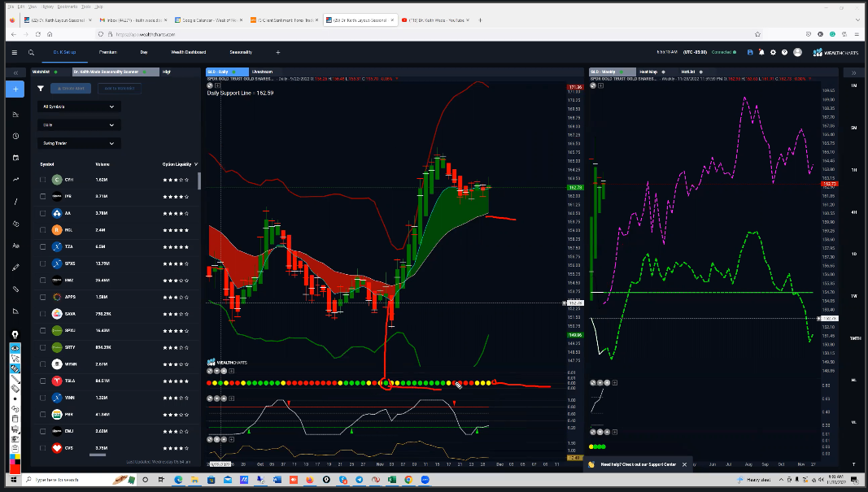Image resolution: width=868 pixels, height=492 pixels.
Task: Pick the cyan color swatch
Action: [13, 458]
